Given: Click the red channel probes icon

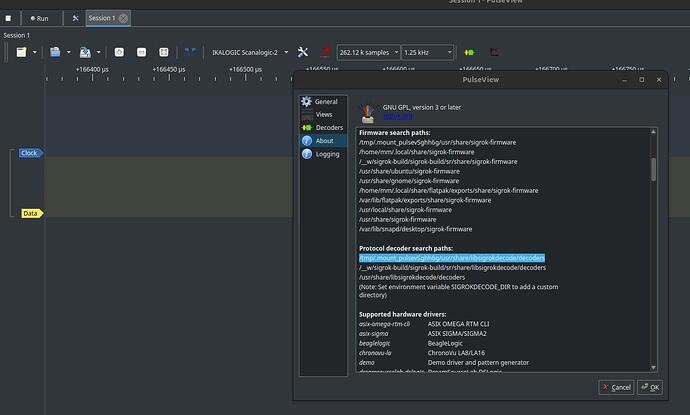Looking at the screenshot, I should (325, 52).
